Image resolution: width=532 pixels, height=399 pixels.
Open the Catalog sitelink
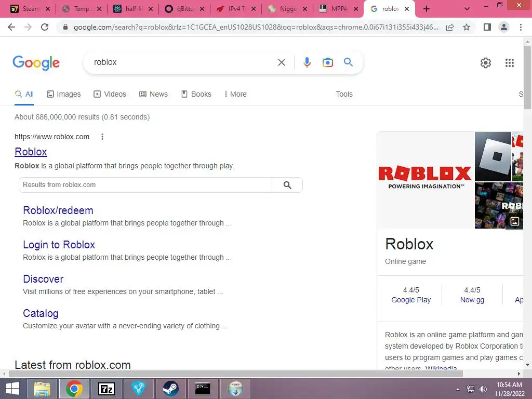41,313
